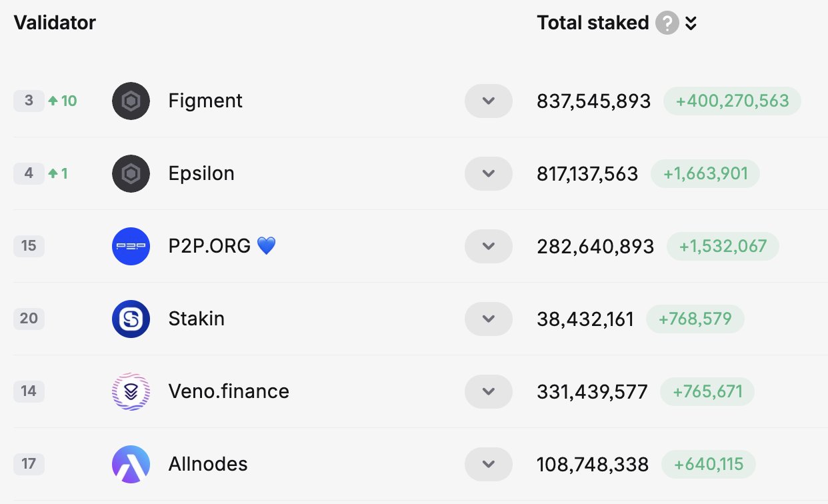The width and height of the screenshot is (828, 504).
Task: Click the Veno.finance logo icon
Action: tap(131, 391)
